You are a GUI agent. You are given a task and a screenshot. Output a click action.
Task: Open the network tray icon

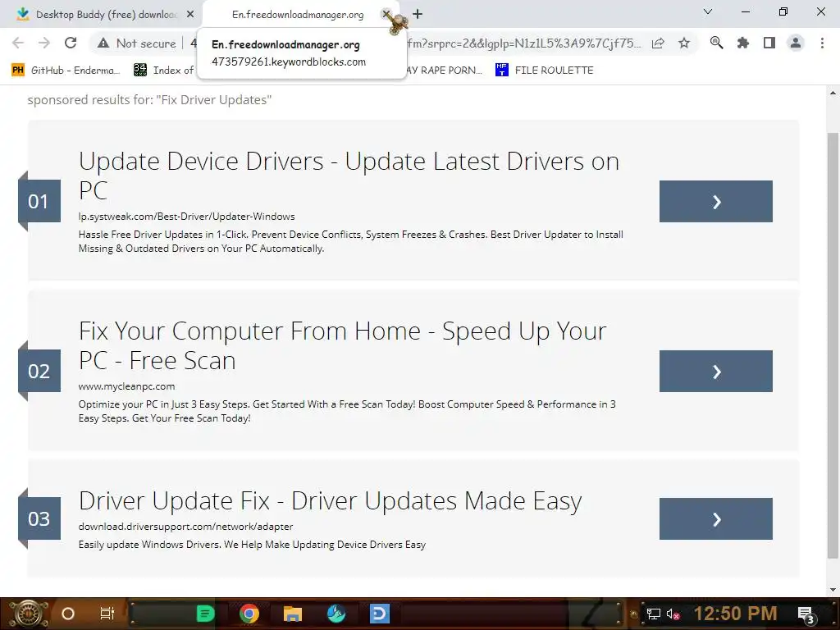pyautogui.click(x=653, y=614)
